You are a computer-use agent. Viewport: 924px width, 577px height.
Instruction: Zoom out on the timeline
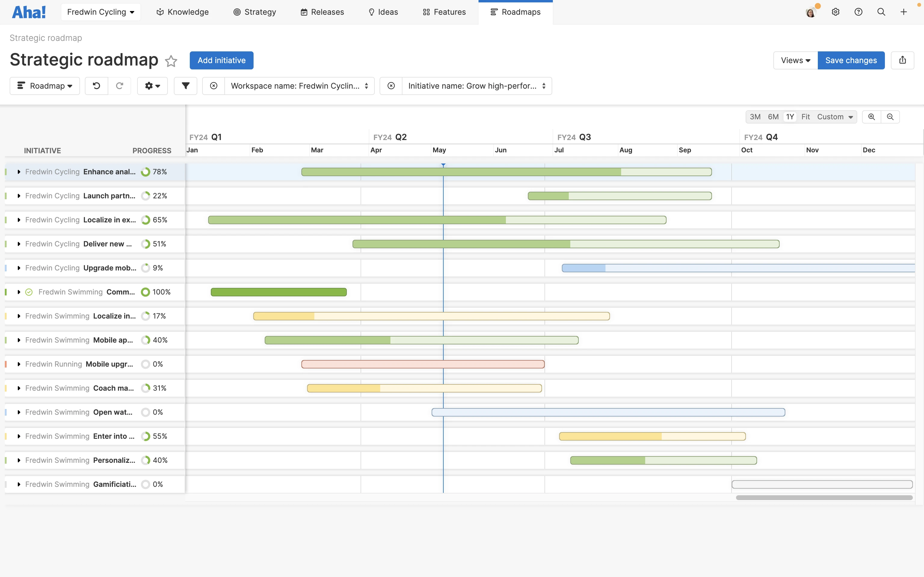coord(890,117)
